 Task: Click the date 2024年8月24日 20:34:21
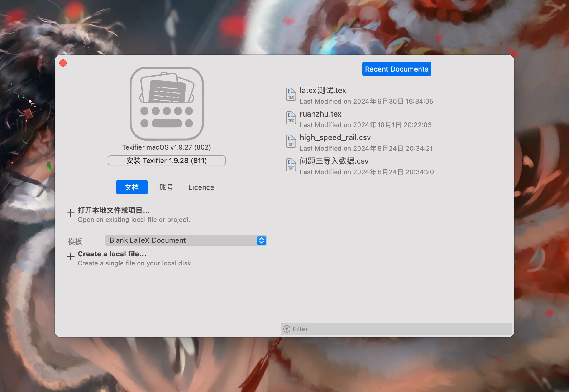[393, 148]
